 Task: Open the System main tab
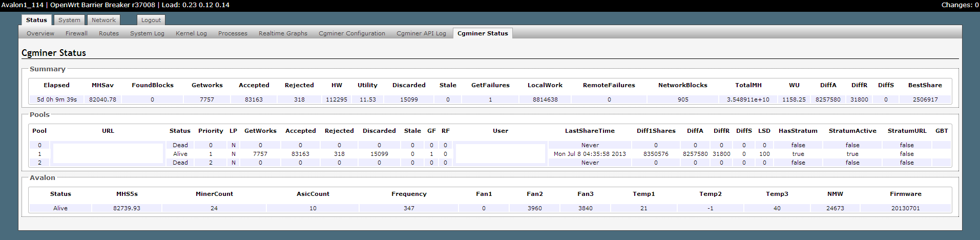pos(69,20)
